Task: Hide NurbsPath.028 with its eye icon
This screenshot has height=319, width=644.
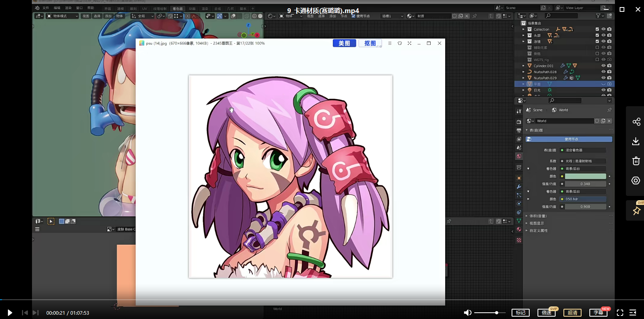Action: click(x=604, y=72)
